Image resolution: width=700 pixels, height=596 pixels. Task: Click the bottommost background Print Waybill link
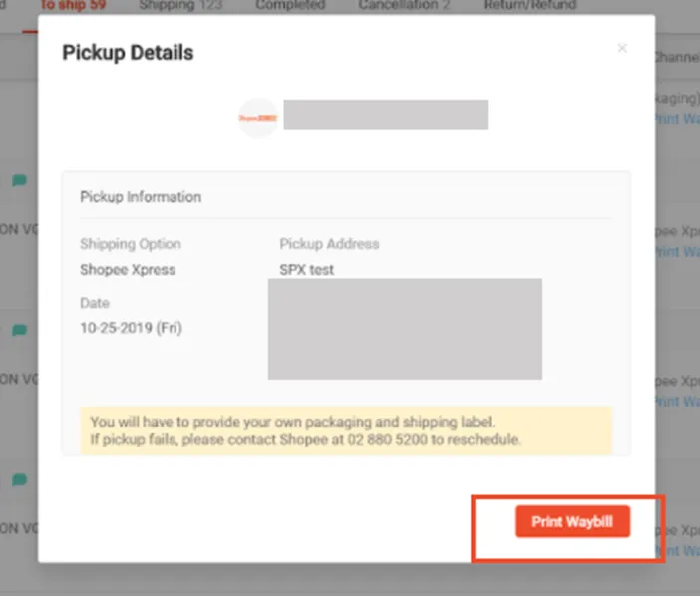(678, 551)
